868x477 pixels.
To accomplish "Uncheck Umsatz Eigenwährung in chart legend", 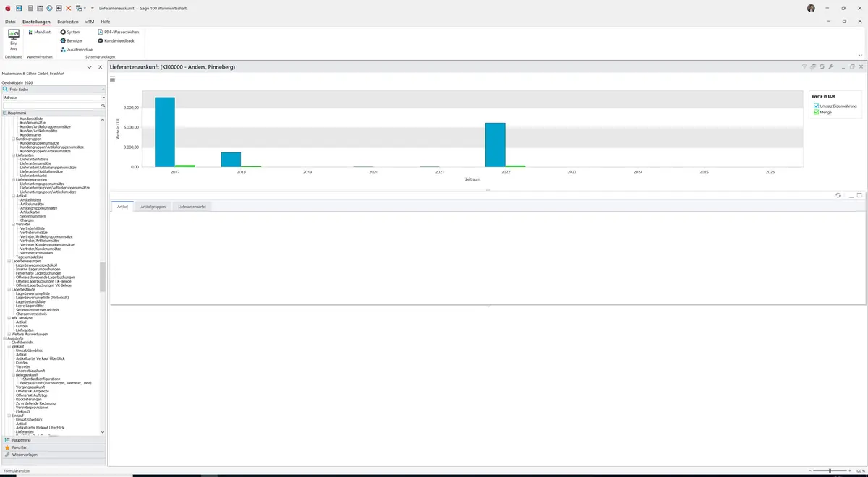I will pos(817,106).
